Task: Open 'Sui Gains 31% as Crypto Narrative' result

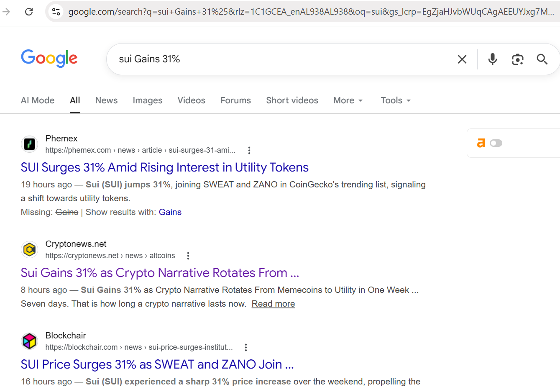Action: click(160, 273)
